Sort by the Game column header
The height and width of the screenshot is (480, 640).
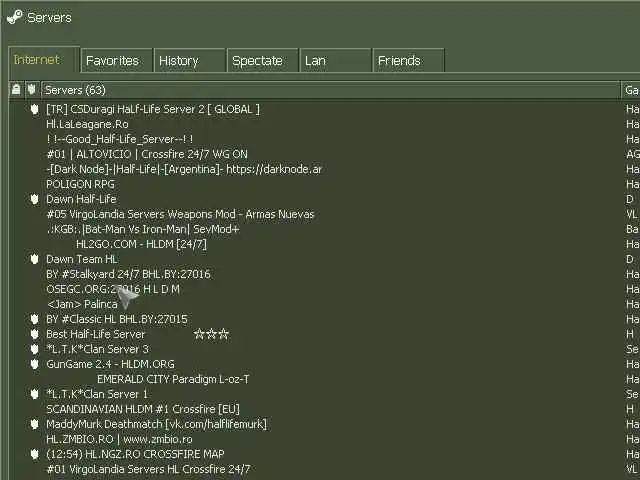[631, 90]
